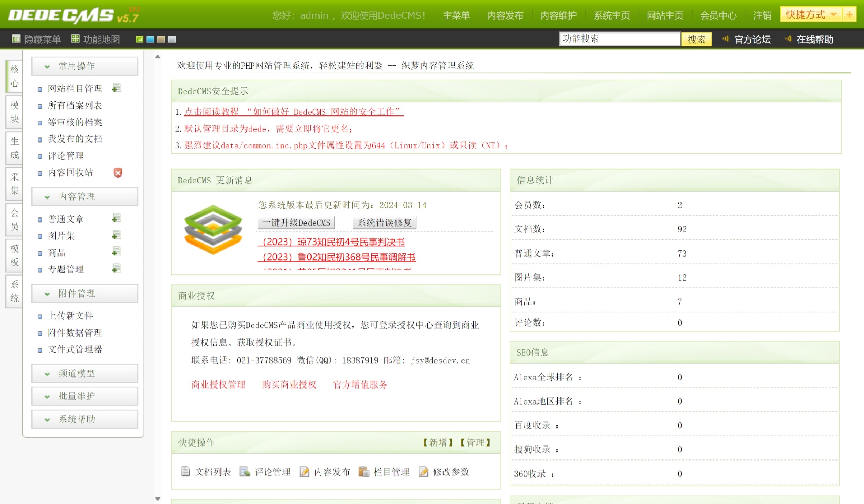Click the 内容发布 pencil icon
Image resolution: width=864 pixels, height=504 pixels.
click(x=304, y=471)
